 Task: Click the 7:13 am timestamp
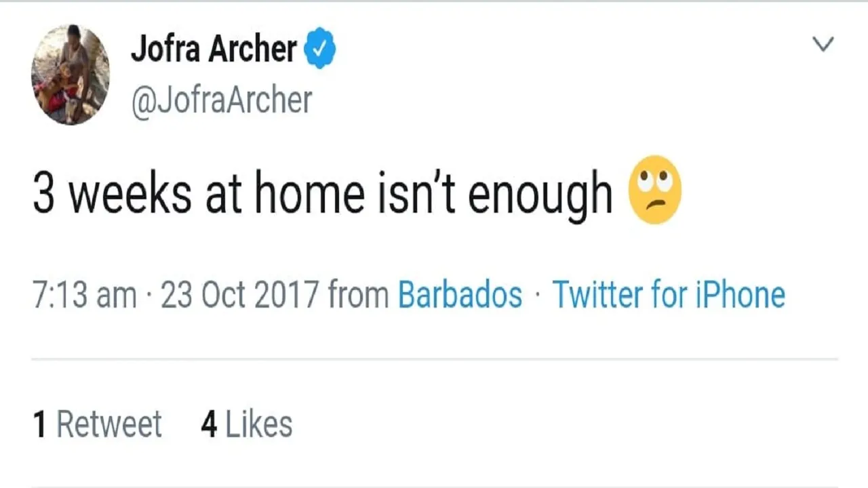coord(85,296)
